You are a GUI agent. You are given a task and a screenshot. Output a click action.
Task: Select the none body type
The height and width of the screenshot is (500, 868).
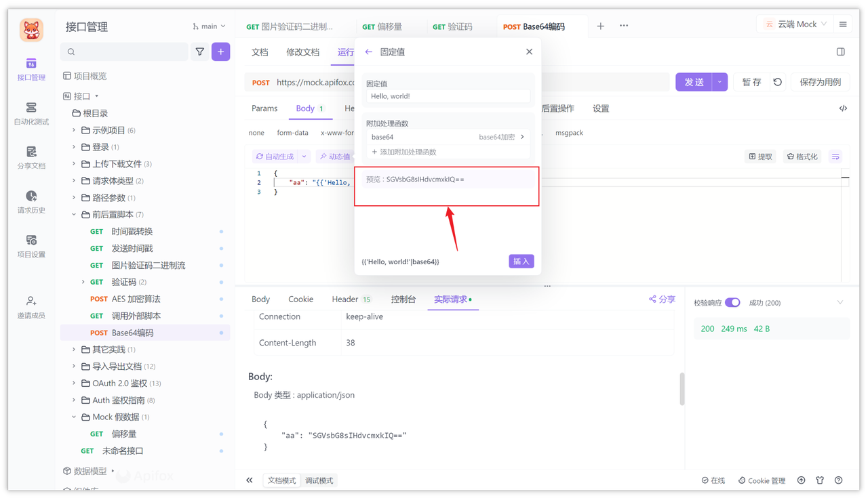tap(256, 133)
